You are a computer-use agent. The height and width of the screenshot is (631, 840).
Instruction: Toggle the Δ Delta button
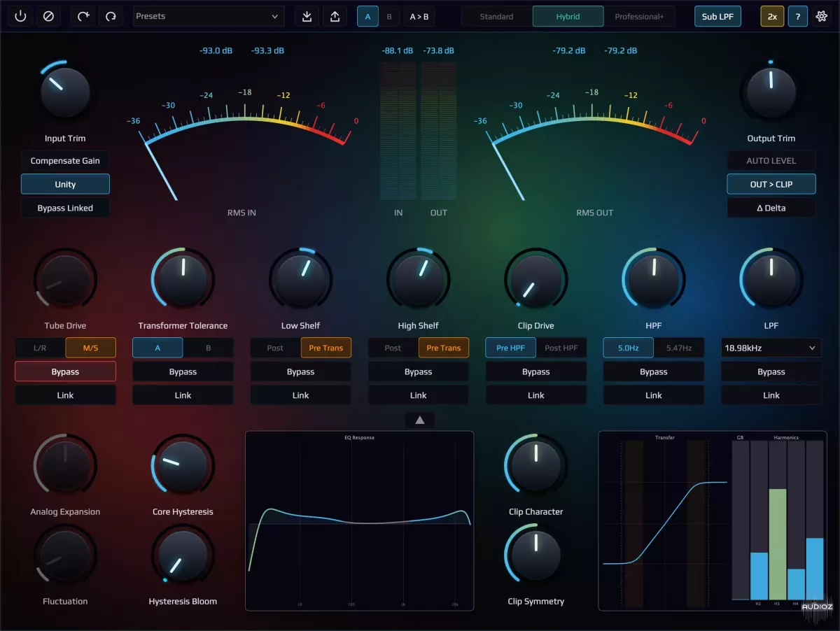[x=771, y=208]
